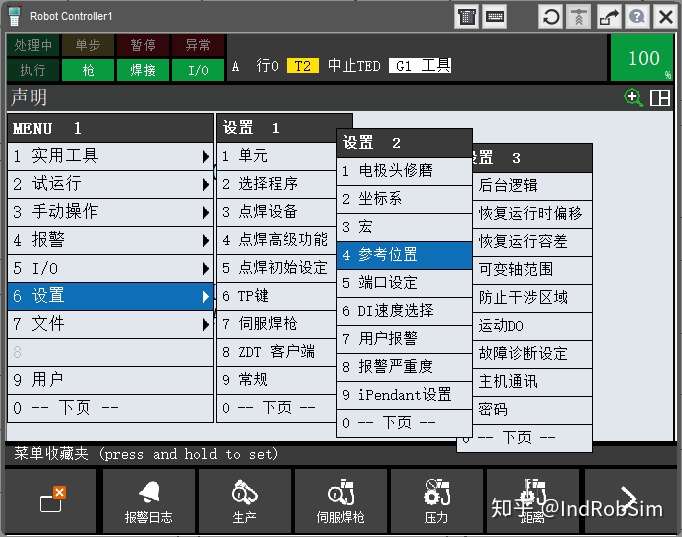Go to 下页 in 设置 2
Image resolution: width=682 pixels, height=537 pixels.
[x=405, y=423]
